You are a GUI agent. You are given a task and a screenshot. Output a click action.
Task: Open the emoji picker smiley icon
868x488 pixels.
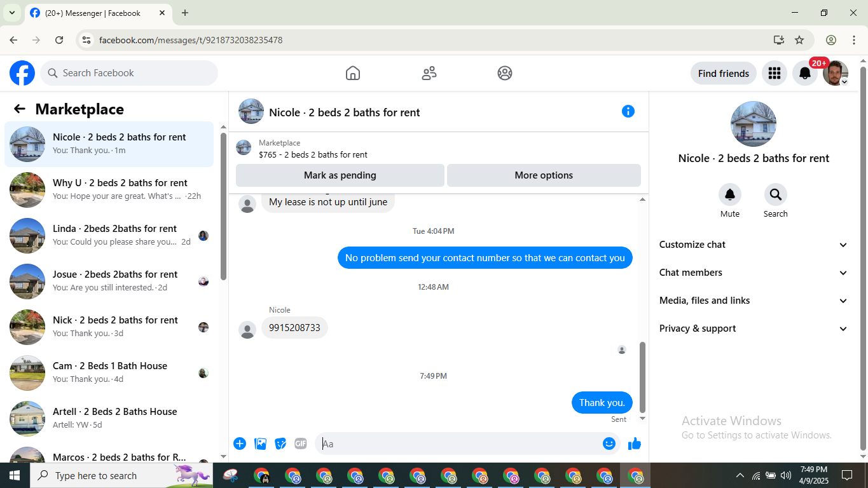pyautogui.click(x=609, y=444)
